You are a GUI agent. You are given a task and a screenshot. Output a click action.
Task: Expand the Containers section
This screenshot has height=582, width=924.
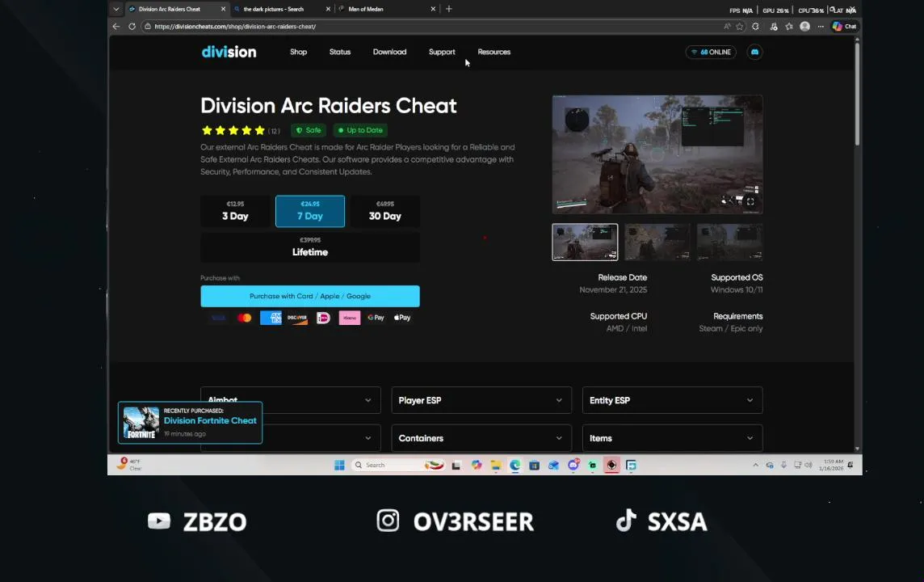click(481, 438)
